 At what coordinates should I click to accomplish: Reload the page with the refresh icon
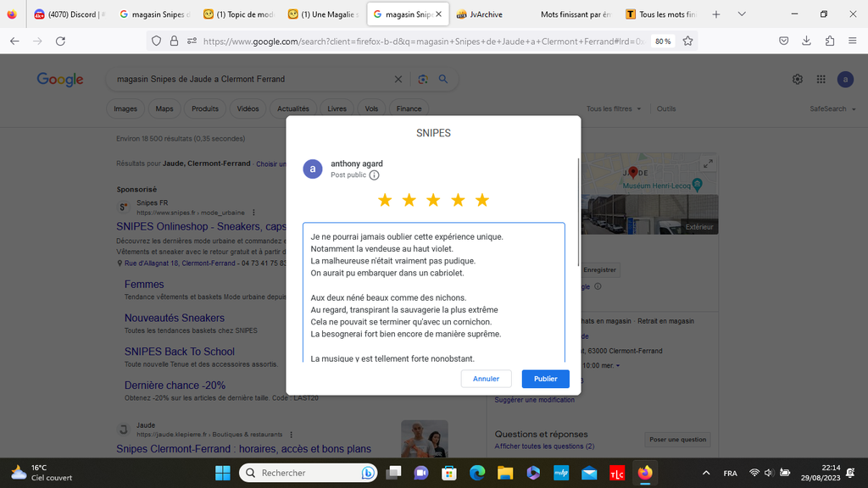tap(60, 41)
